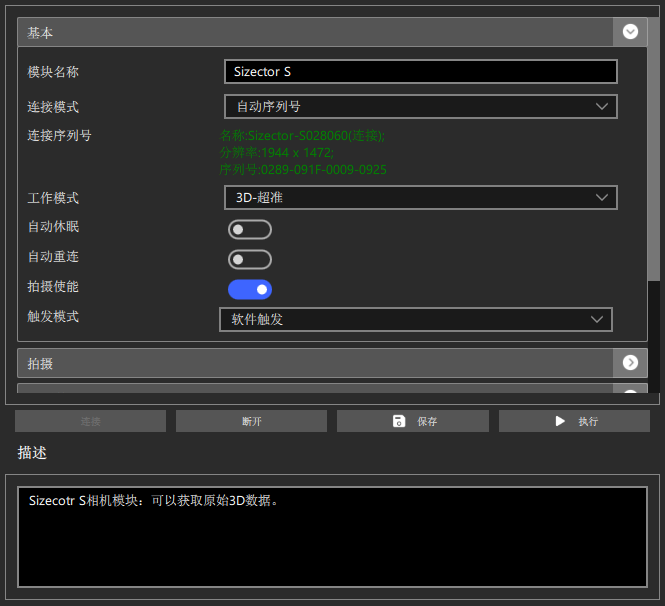The width and height of the screenshot is (665, 606).
Task: Click the 自动重连 label
Action: pos(53,257)
